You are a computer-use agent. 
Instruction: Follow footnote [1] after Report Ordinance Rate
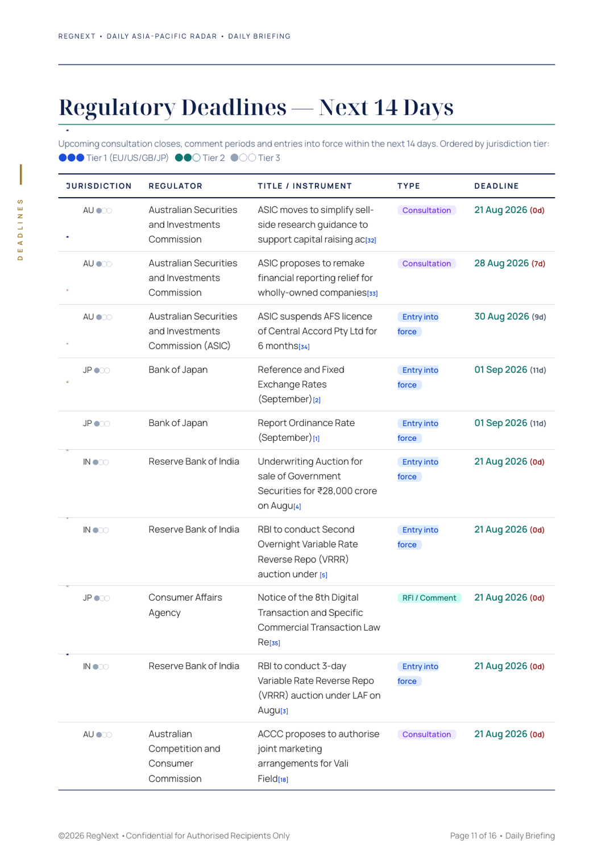click(x=316, y=439)
